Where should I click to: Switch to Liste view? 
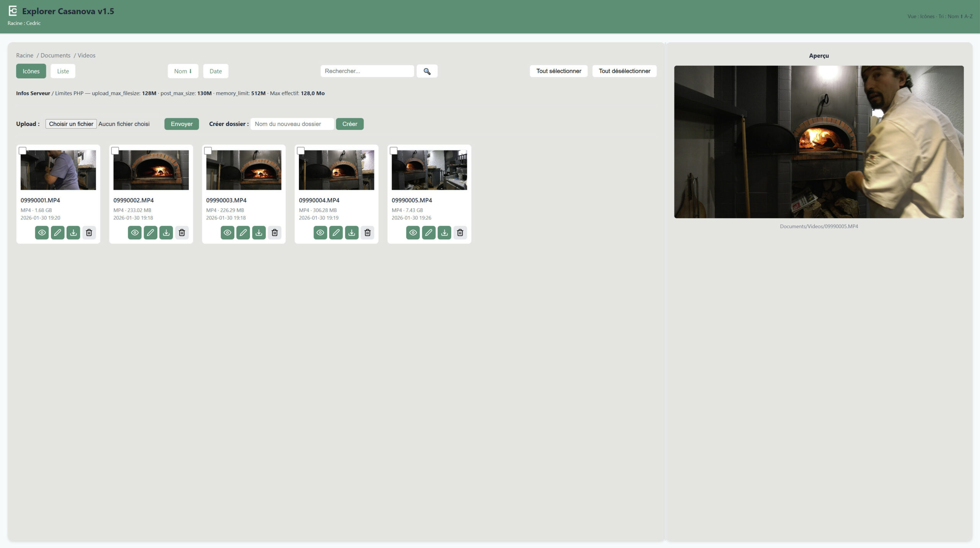(x=63, y=71)
